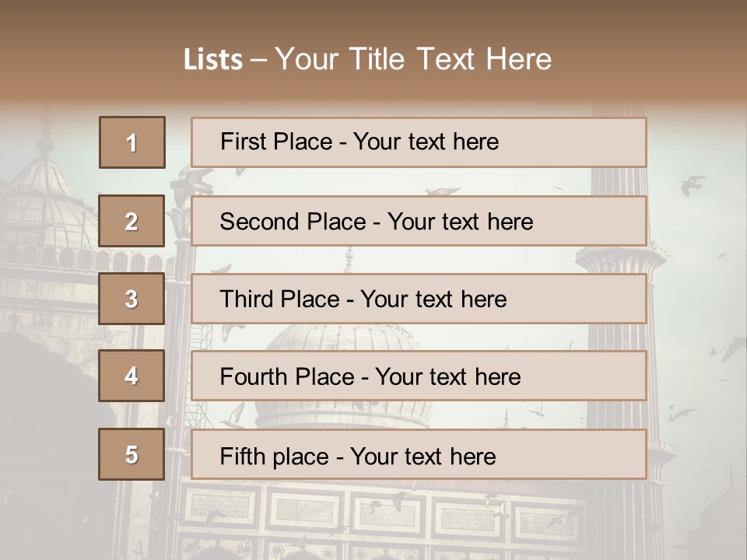Click the number 5 box

pyautogui.click(x=132, y=454)
